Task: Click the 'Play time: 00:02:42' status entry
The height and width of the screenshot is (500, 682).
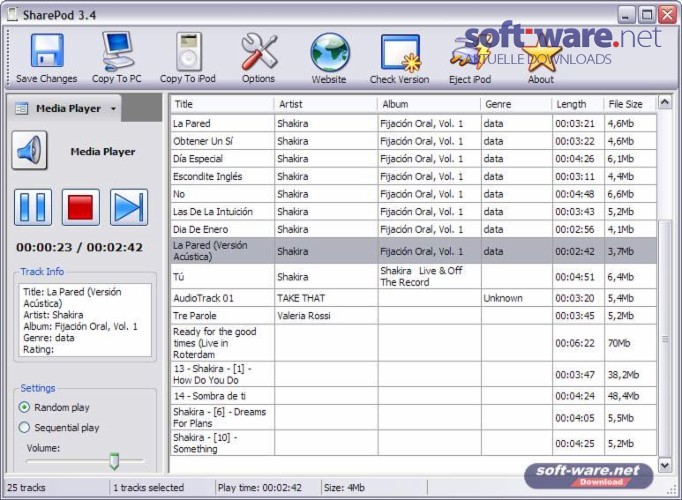Action: pos(260,487)
